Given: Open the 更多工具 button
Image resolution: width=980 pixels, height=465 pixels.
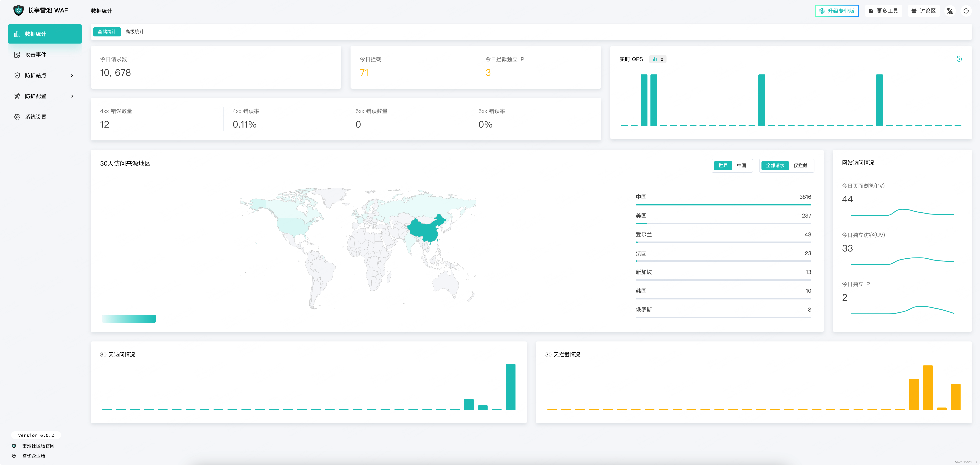Looking at the screenshot, I should pyautogui.click(x=883, y=11).
